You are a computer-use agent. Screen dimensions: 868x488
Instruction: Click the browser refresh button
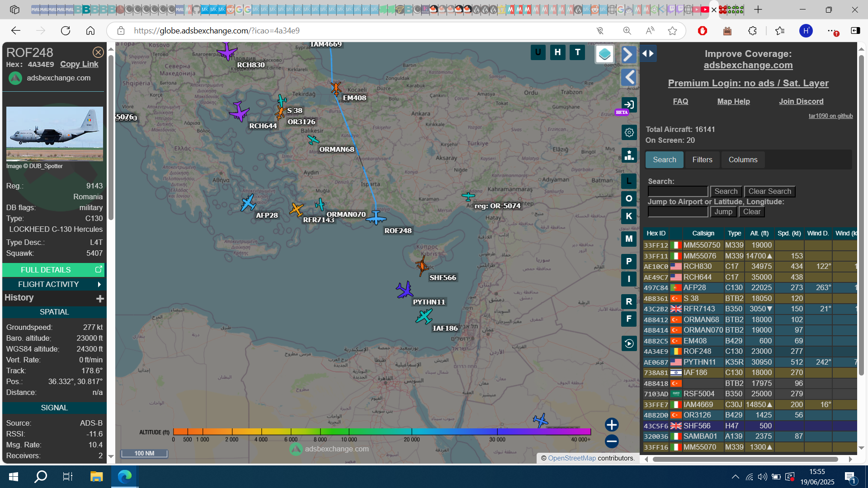pyautogui.click(x=66, y=31)
